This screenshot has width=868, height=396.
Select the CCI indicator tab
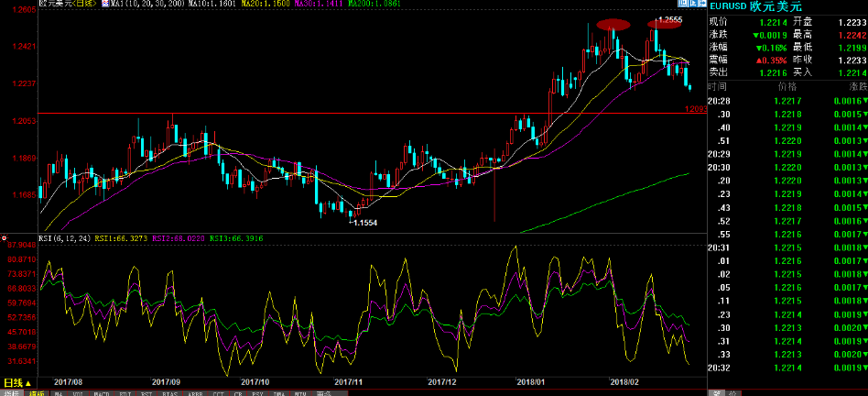pos(218,392)
